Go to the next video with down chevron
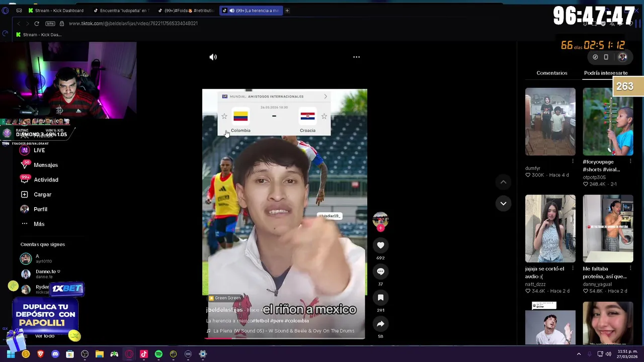 [x=503, y=203]
